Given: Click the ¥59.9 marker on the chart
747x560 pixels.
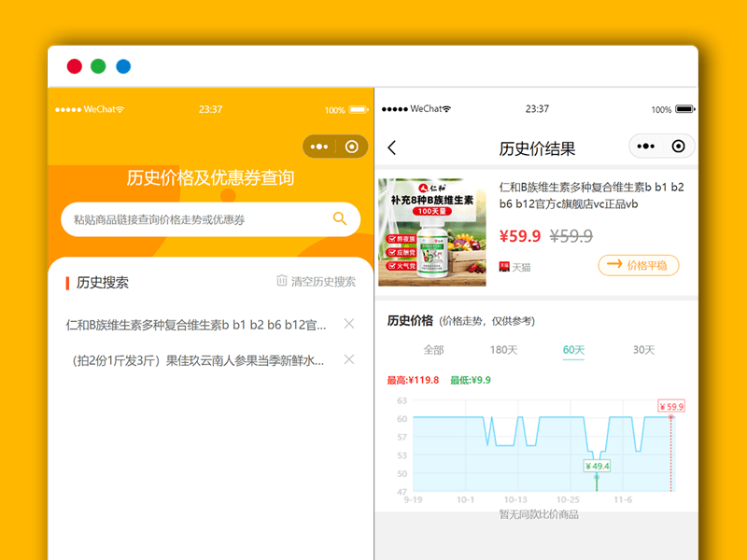Looking at the screenshot, I should pos(672,406).
